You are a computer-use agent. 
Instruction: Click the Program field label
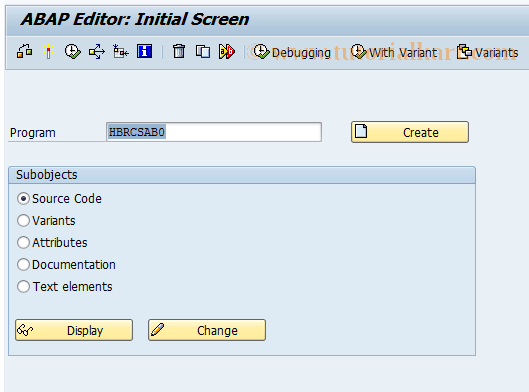[x=33, y=133]
